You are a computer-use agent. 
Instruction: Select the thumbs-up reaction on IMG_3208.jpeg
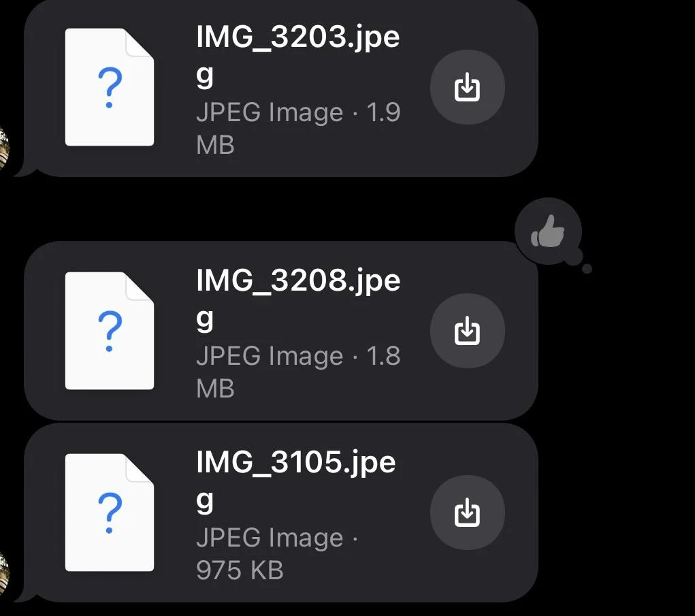click(x=549, y=231)
